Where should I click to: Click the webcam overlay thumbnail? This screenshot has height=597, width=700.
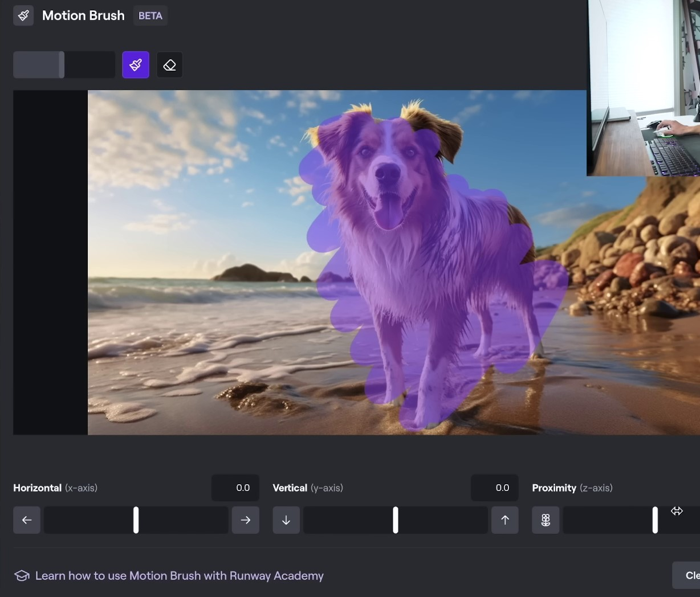pyautogui.click(x=644, y=88)
